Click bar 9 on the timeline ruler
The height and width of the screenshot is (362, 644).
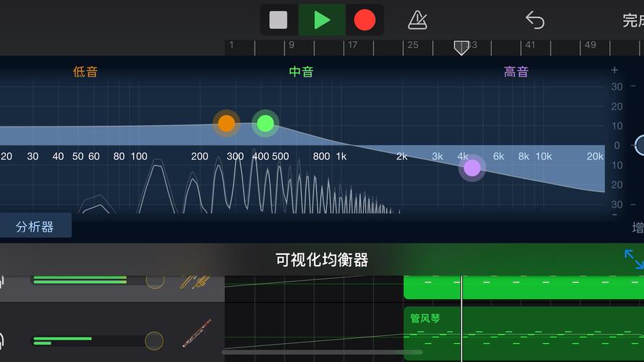pyautogui.click(x=292, y=45)
